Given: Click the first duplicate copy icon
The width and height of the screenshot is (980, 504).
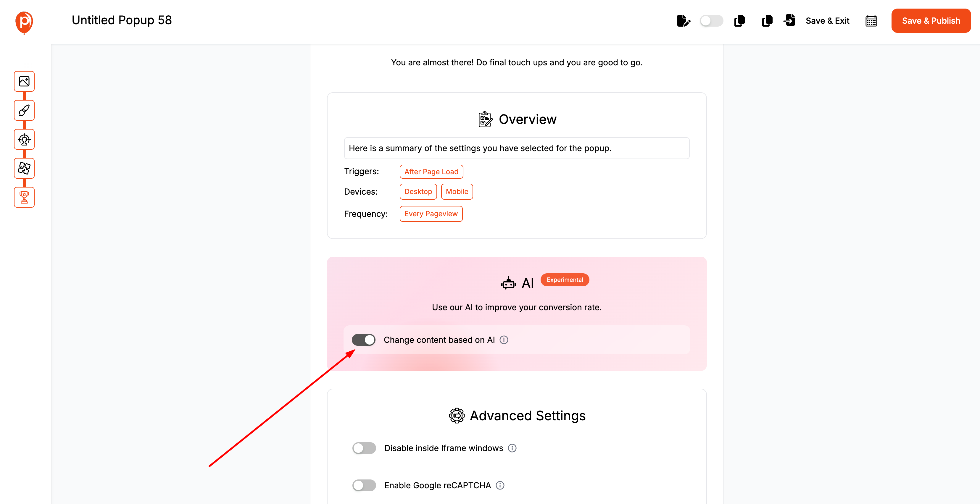Looking at the screenshot, I should pyautogui.click(x=739, y=20).
